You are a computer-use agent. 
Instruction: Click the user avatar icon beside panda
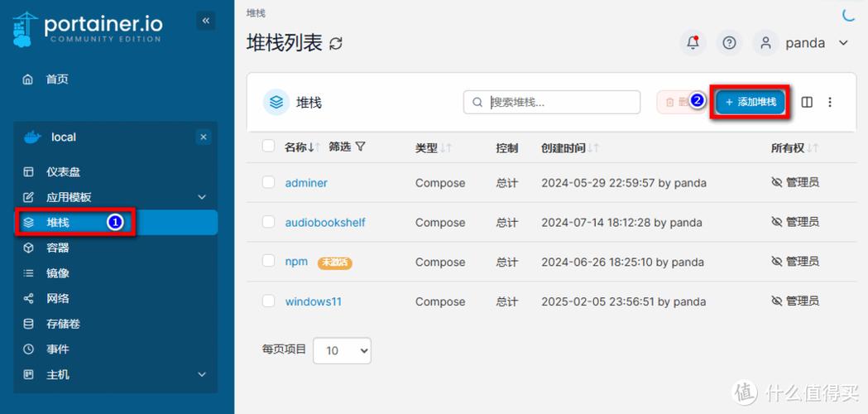pyautogui.click(x=766, y=43)
